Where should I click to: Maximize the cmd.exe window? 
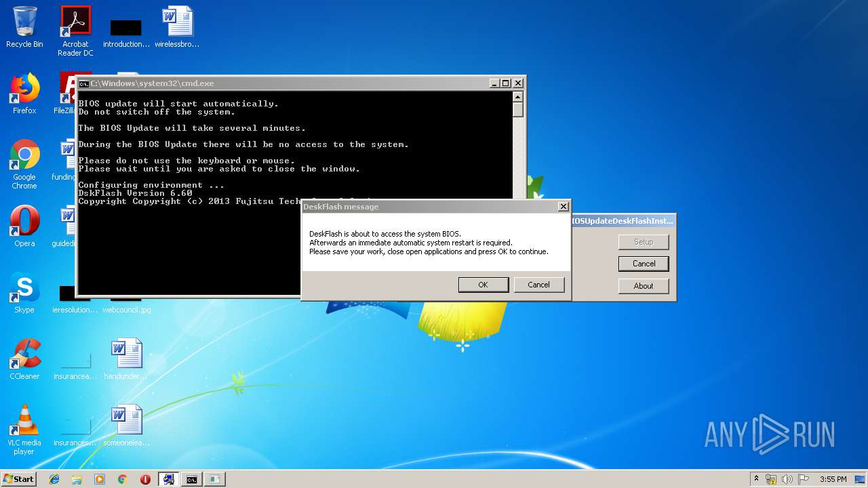tap(506, 83)
